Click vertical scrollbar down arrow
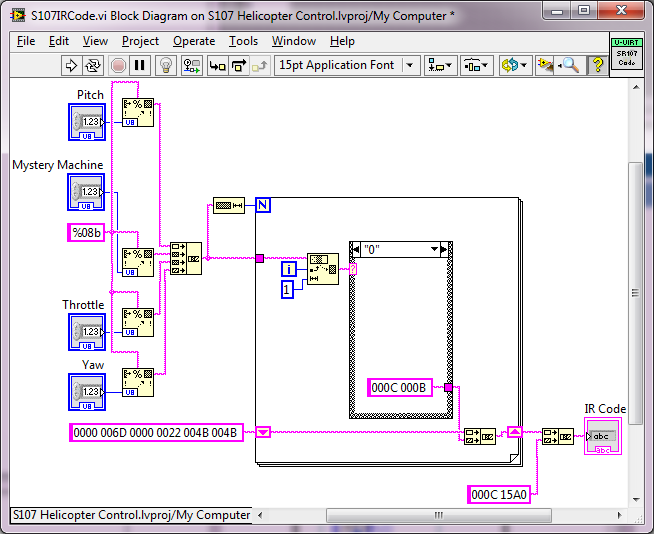This screenshot has height=534, width=654. 636,499
